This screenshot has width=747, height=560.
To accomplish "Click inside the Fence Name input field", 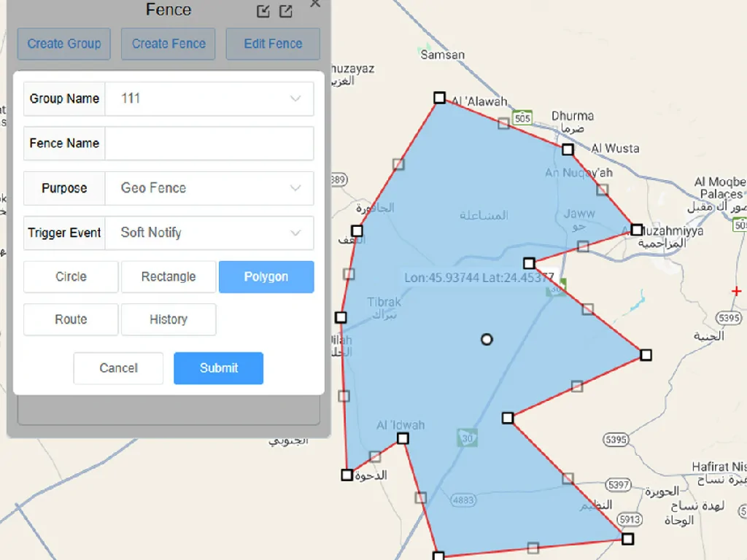I will pos(208,143).
